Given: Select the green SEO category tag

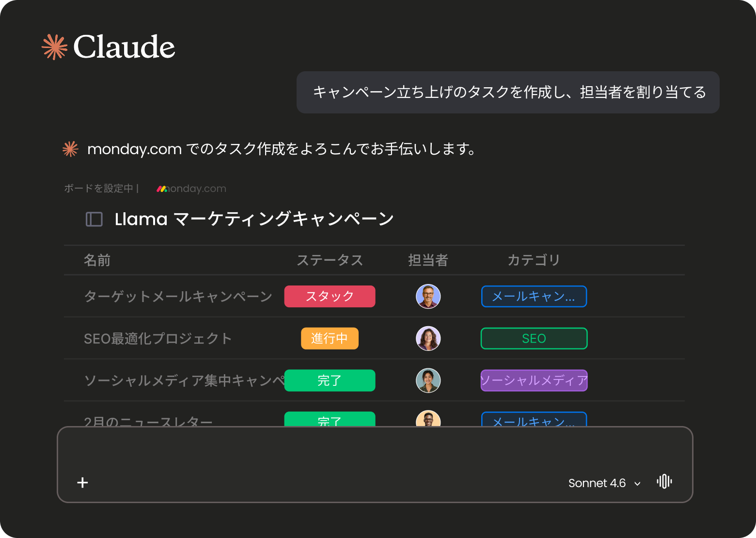Looking at the screenshot, I should point(534,338).
